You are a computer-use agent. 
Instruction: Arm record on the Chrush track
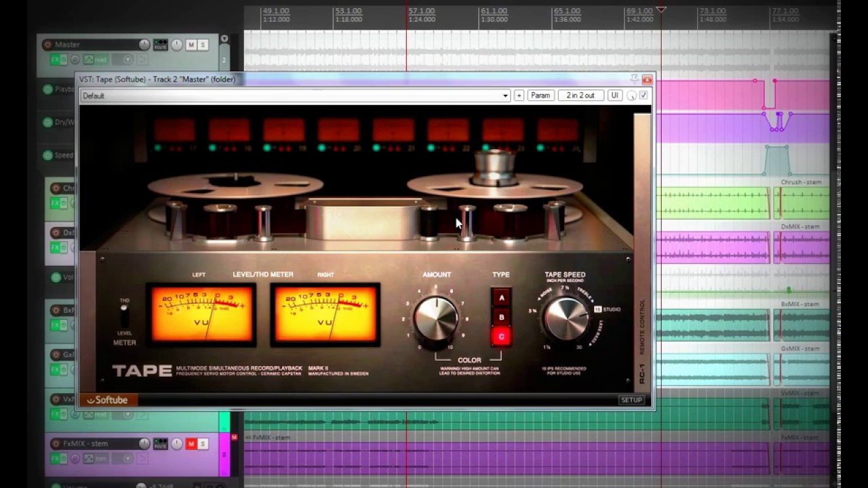coord(56,188)
